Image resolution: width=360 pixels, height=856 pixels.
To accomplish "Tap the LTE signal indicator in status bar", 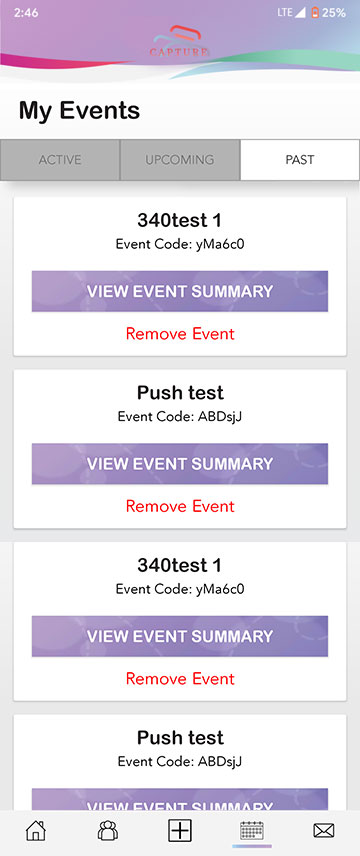I will point(291,13).
